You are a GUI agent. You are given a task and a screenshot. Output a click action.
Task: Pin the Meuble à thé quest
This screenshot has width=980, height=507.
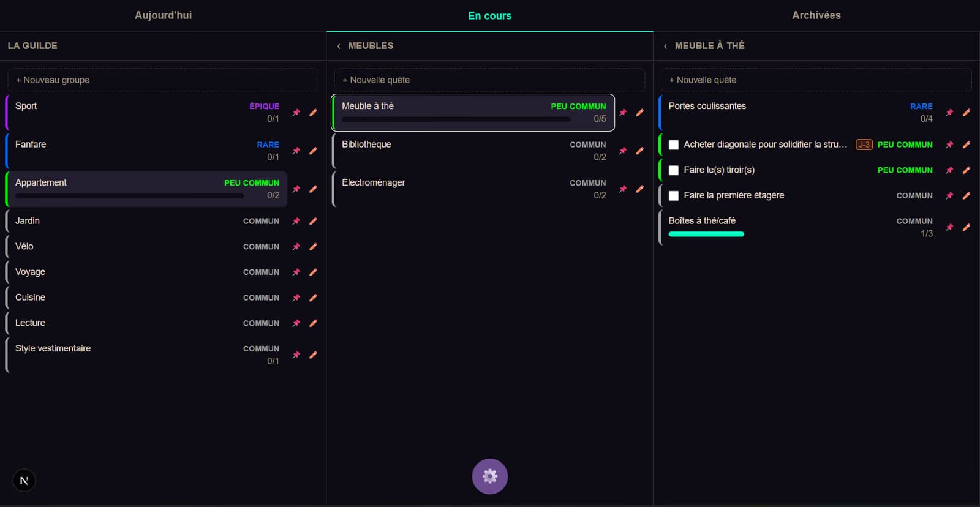pos(623,113)
